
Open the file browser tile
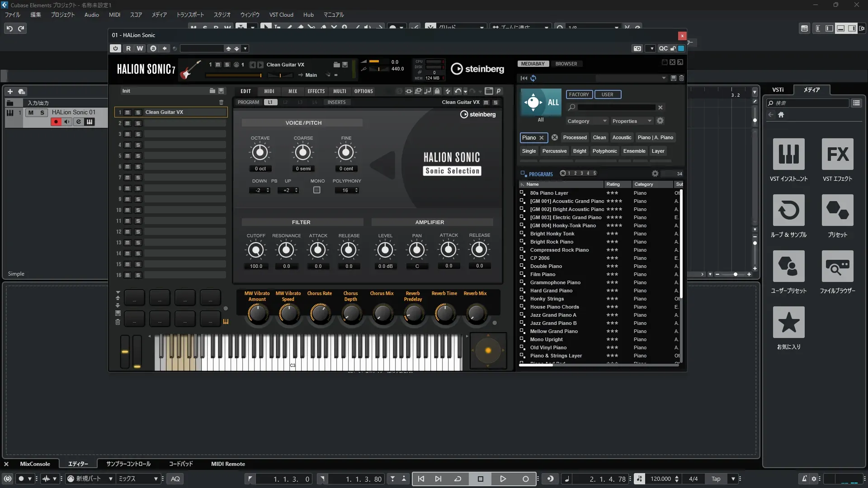coord(837,267)
